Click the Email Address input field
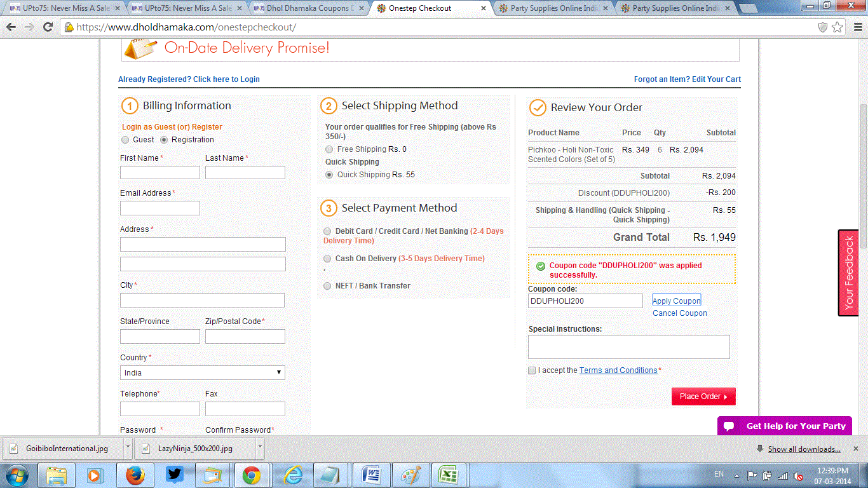The width and height of the screenshot is (868, 488). 160,208
